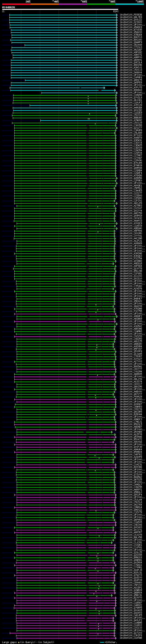This screenshot has height=644, width=146.
Task: Select the label UniRef100_A7BG64
Action: 131,35
